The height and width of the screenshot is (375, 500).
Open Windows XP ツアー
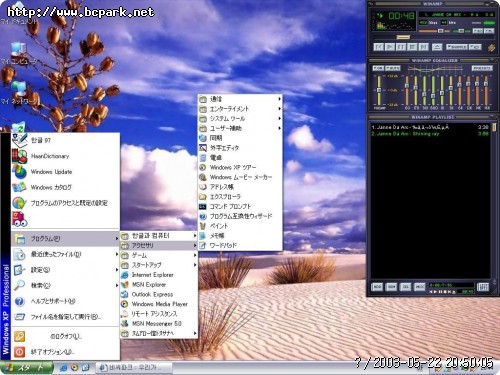click(x=240, y=167)
